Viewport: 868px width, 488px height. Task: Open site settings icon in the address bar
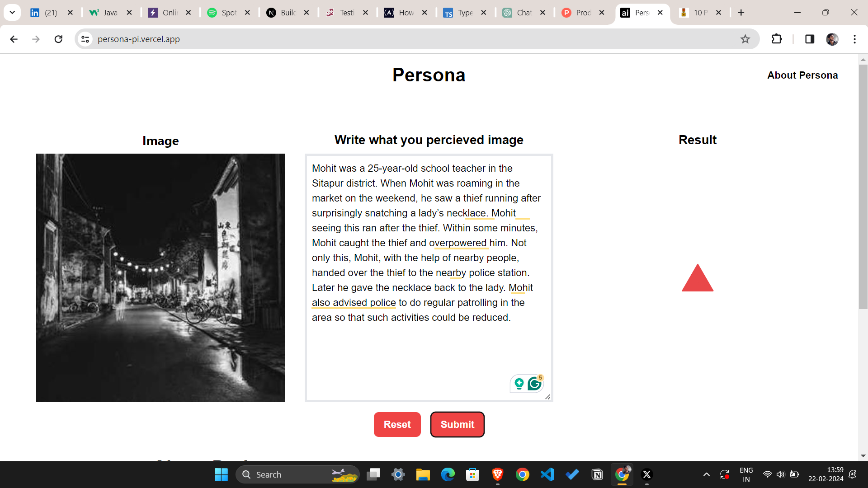85,39
